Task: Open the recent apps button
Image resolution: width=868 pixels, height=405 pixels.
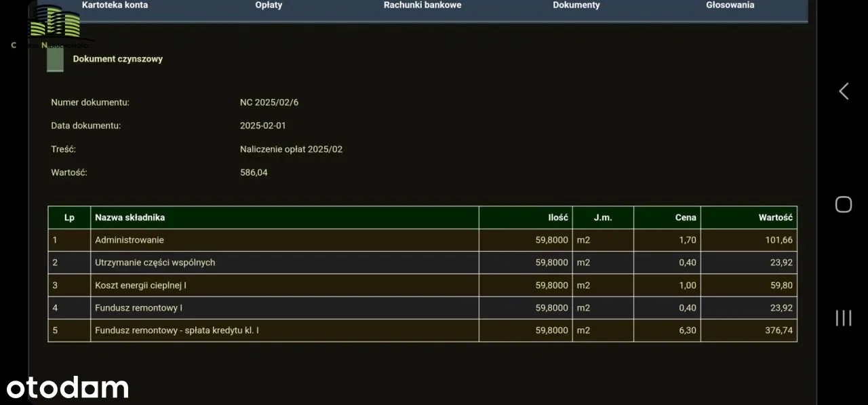Action: click(843, 317)
